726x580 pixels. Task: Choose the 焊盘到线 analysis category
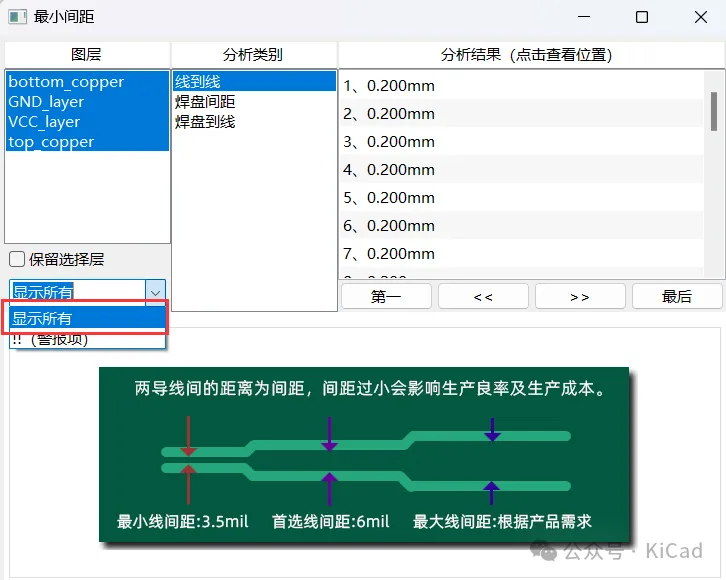click(254, 121)
